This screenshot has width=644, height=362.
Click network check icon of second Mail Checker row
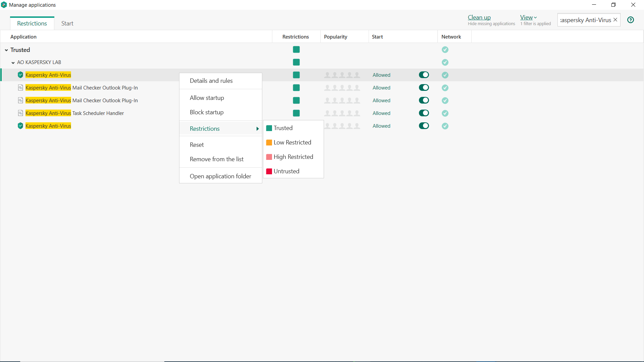(x=445, y=101)
